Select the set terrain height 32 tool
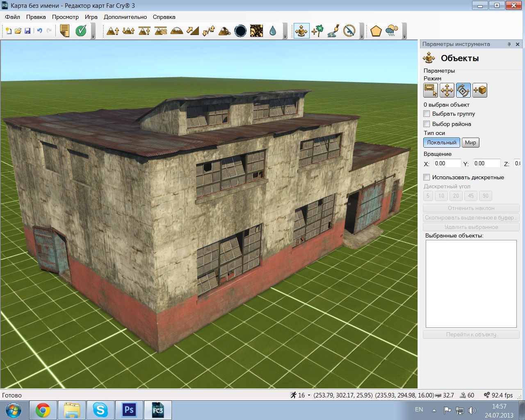The height and width of the screenshot is (420, 525). [x=160, y=31]
